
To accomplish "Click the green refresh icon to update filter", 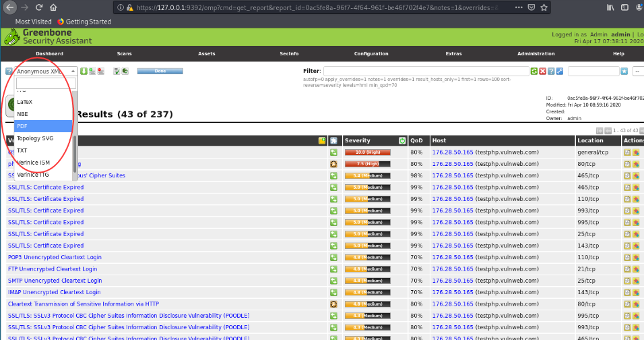I will 534,71.
